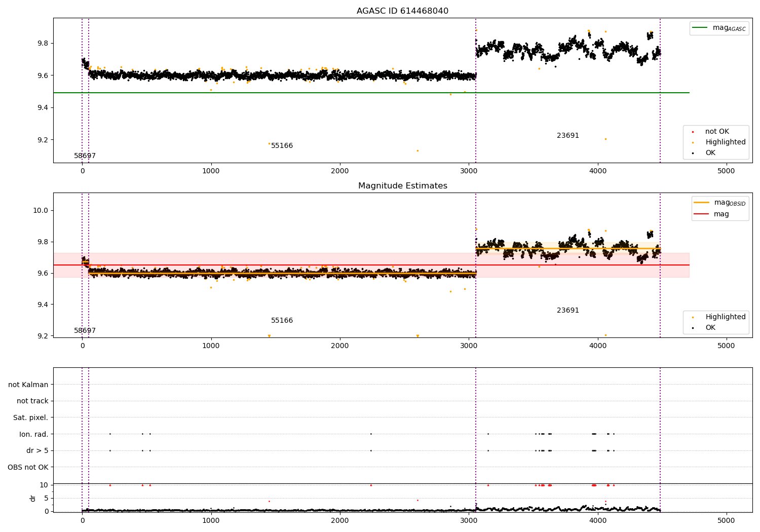This screenshot has height=532, width=760.
Task: Click the "Sat. pixel." row label
Action: (30, 418)
